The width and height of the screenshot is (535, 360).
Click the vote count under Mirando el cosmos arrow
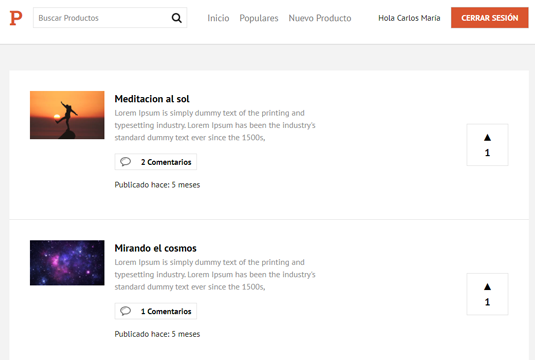point(487,302)
